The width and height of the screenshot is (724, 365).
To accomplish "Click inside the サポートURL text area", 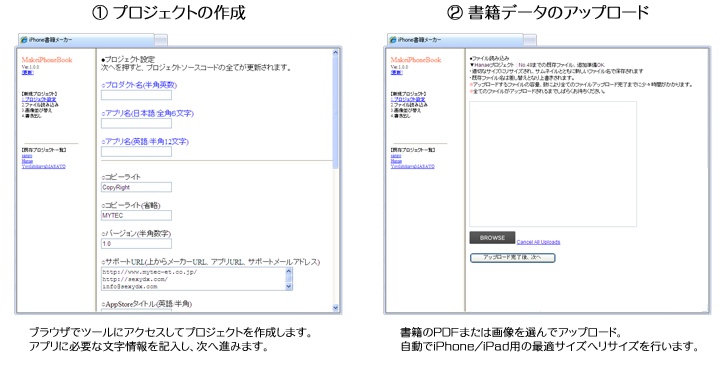I will click(193, 279).
